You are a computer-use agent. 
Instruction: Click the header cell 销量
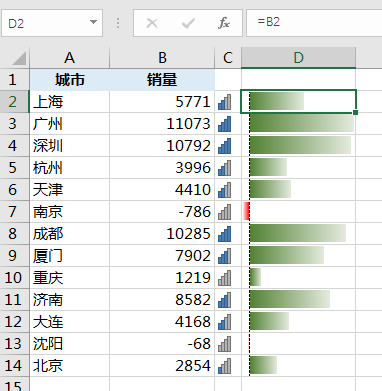pyautogui.click(x=162, y=80)
